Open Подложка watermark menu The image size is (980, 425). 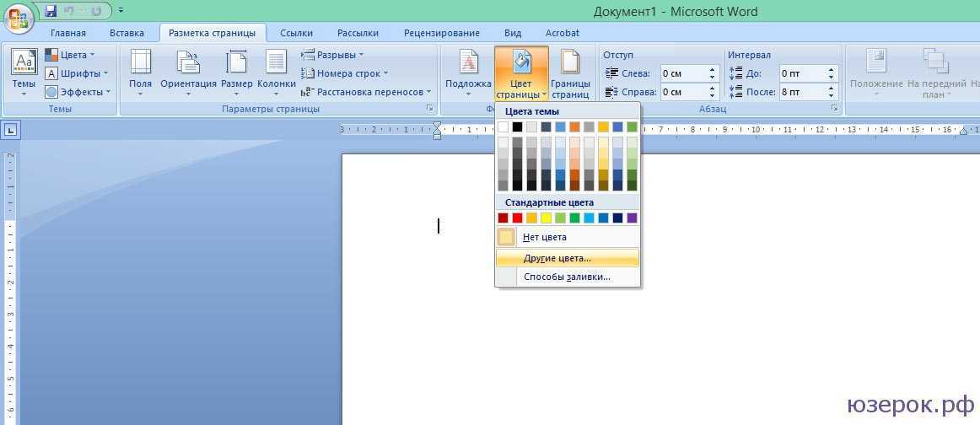point(468,73)
